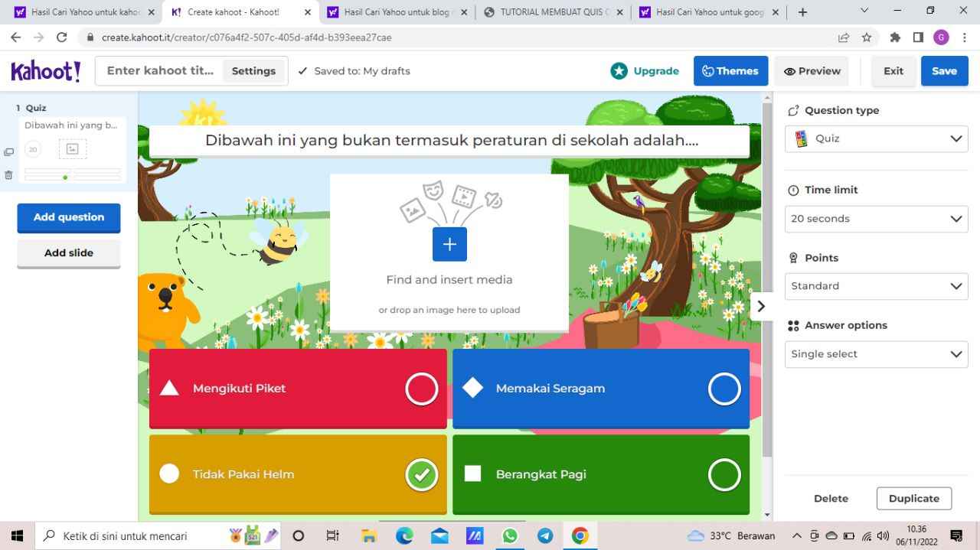Click the Upgrade button
The image size is (980, 550).
645,71
